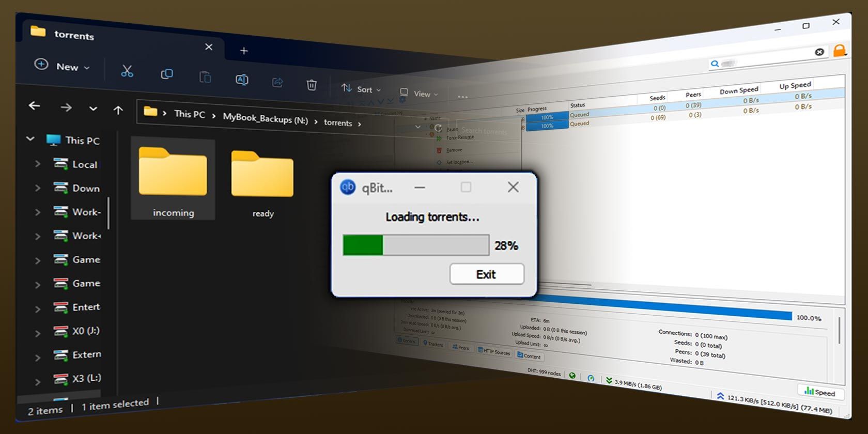Click the orange lock icon in qBittorrent

click(x=840, y=50)
